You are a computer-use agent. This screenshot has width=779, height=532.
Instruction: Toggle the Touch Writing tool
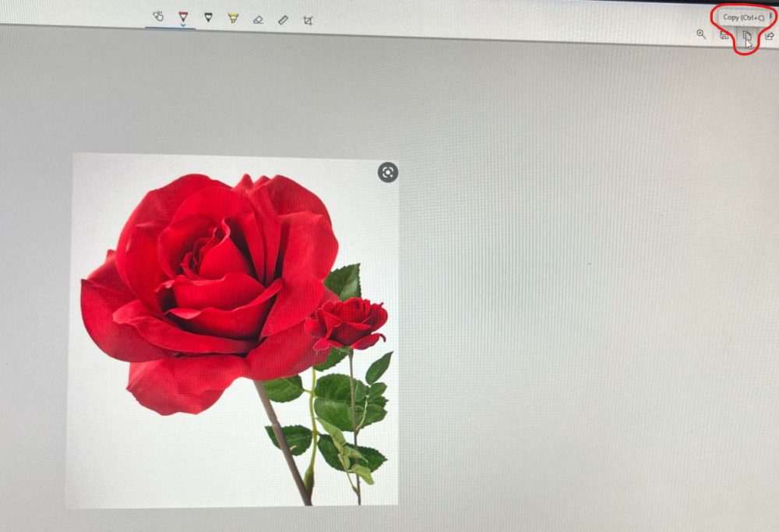pyautogui.click(x=158, y=16)
